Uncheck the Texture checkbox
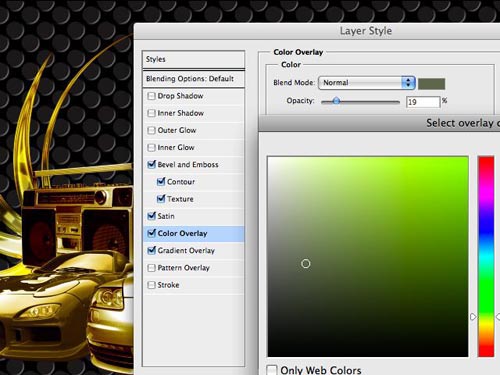This screenshot has height=375, width=500. (161, 199)
